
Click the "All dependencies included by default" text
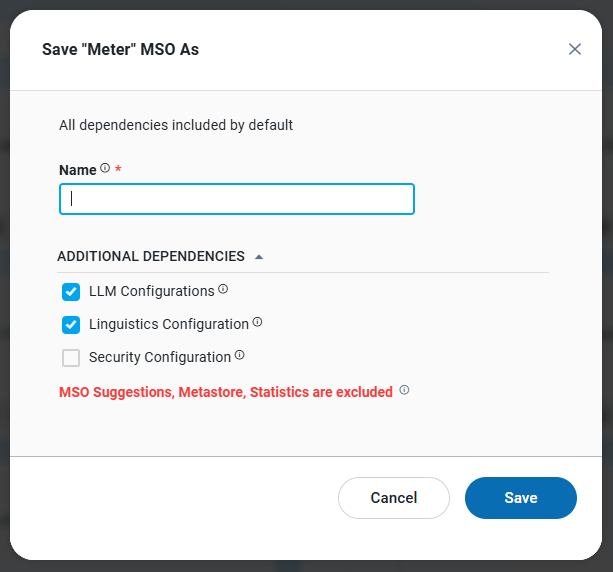point(176,126)
